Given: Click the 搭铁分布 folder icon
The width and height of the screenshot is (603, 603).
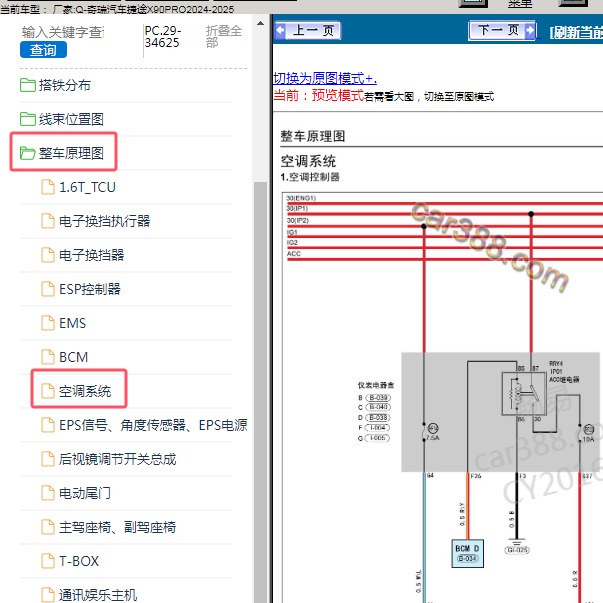Looking at the screenshot, I should pos(28,85).
